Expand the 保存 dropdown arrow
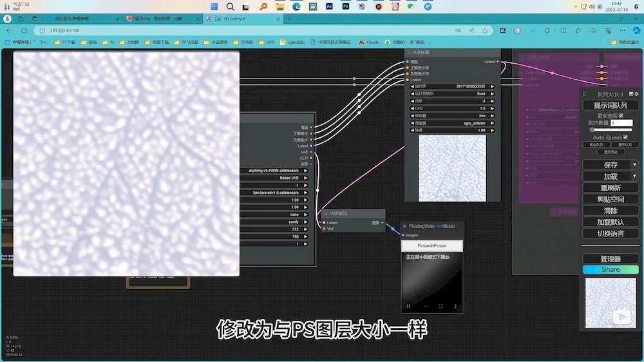The image size is (644, 362). tap(634, 165)
